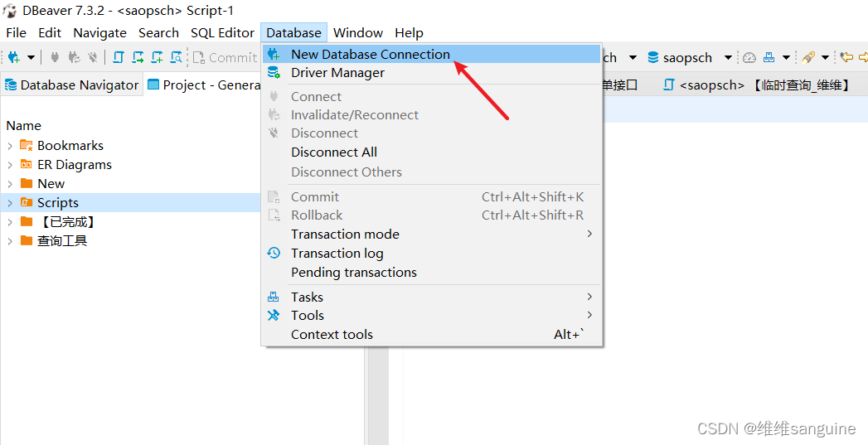Click the Commit button in the toolbar
Screen dimensions: 868x445
[x=225, y=57]
